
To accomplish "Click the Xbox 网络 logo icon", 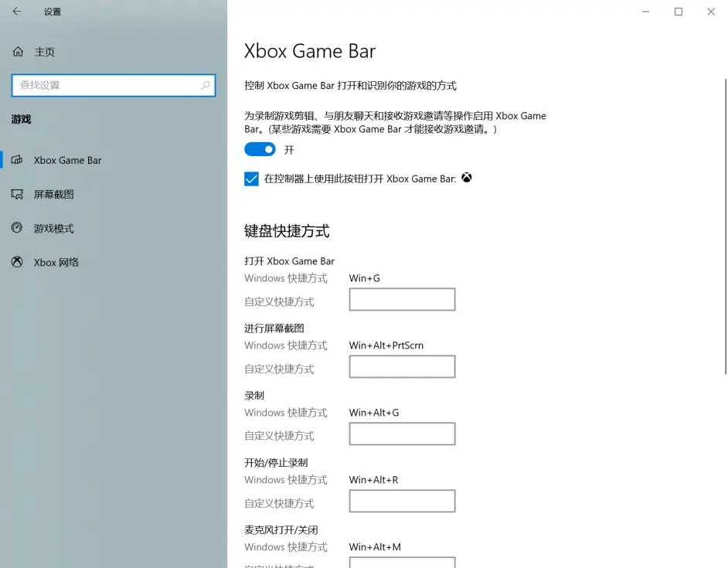I will pos(17,262).
